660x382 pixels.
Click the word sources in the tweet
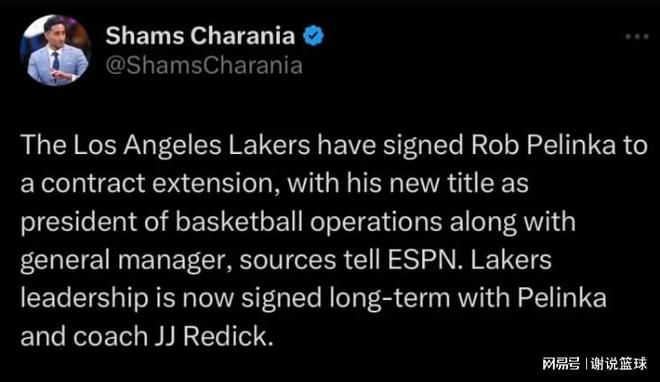pyautogui.click(x=287, y=260)
